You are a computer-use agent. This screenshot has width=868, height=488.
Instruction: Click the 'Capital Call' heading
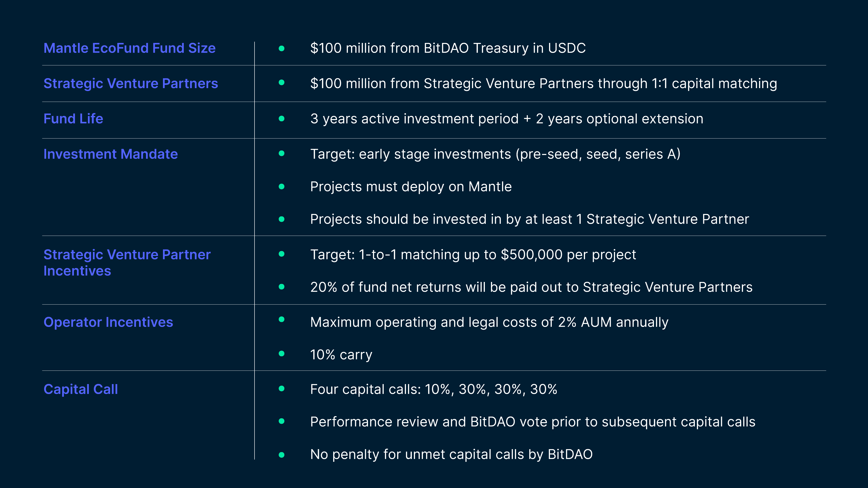point(80,389)
